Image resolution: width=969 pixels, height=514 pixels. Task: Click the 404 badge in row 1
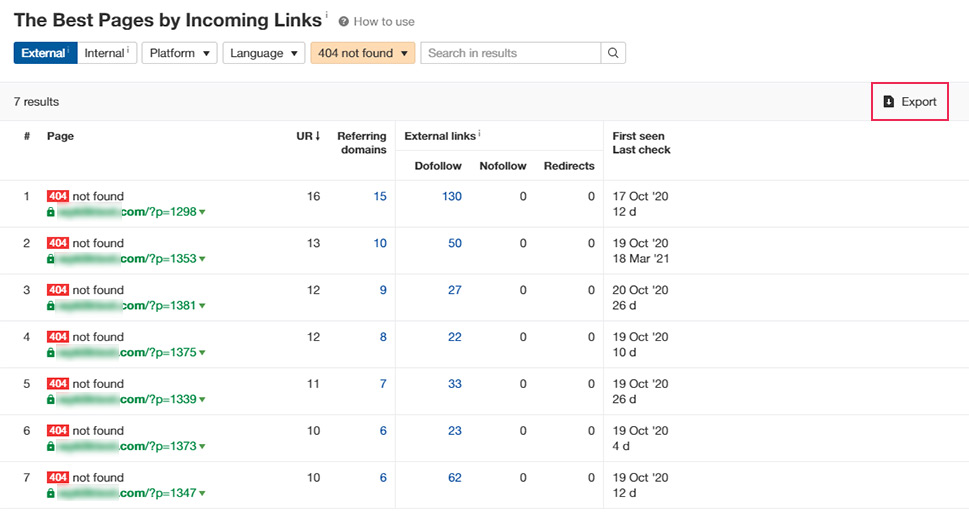(x=57, y=196)
